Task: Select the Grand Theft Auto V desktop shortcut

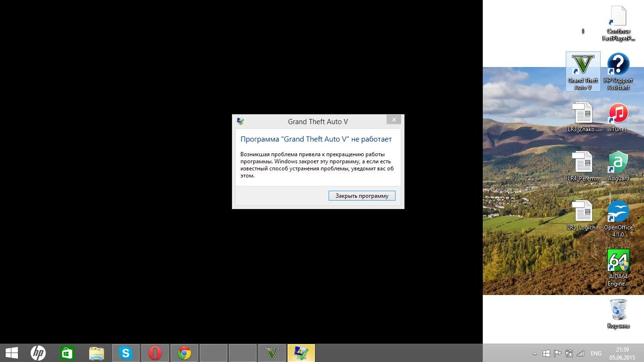Action: tap(583, 71)
